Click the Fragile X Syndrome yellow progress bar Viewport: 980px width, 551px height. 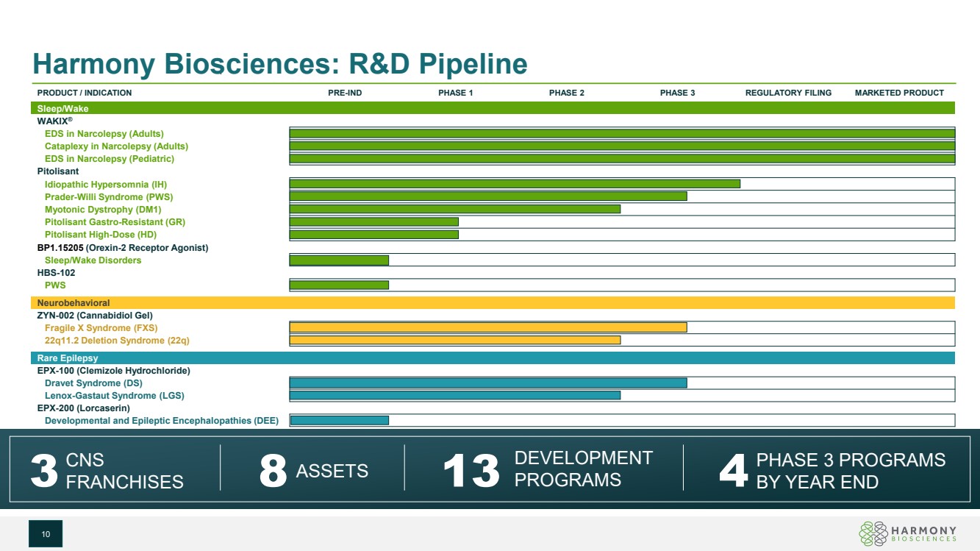click(488, 327)
